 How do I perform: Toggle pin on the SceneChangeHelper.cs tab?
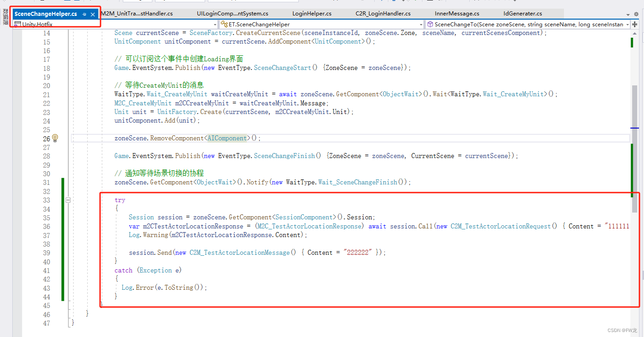click(x=85, y=14)
